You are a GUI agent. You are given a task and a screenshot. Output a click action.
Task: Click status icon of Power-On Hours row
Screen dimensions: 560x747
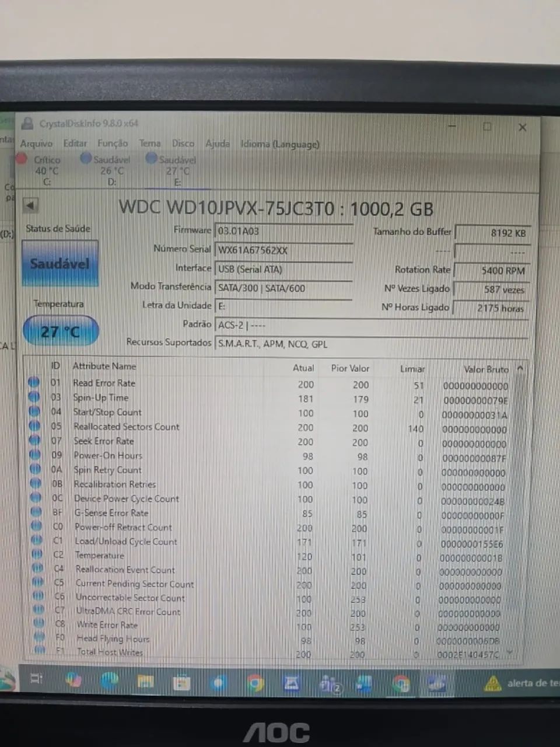(x=36, y=455)
